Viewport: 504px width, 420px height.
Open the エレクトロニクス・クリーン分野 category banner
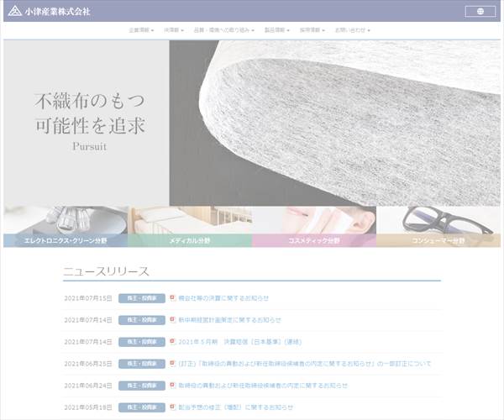coord(66,227)
